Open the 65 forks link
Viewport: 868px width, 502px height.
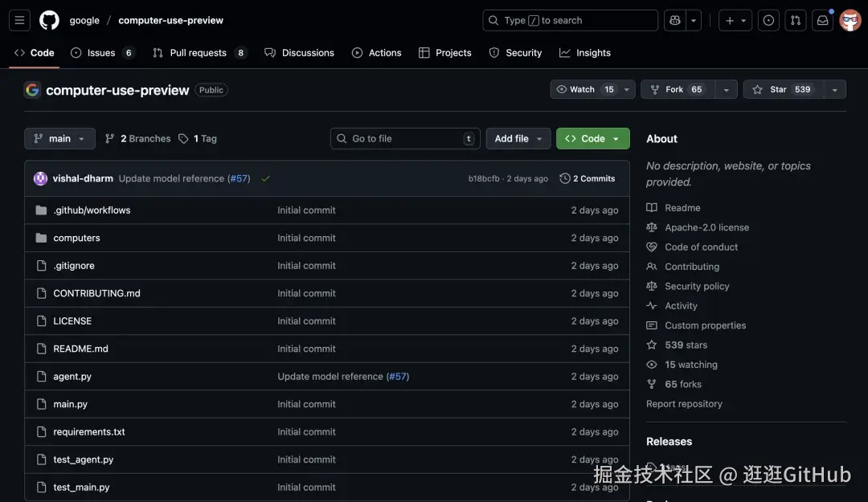tap(682, 384)
